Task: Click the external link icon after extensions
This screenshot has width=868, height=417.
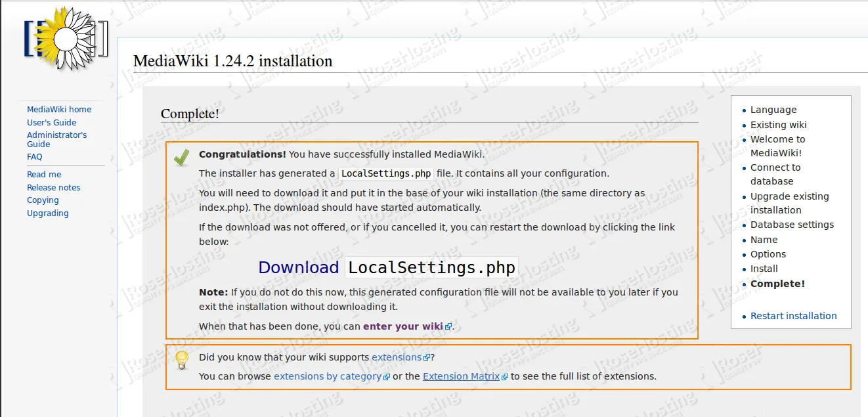Action: (428, 357)
